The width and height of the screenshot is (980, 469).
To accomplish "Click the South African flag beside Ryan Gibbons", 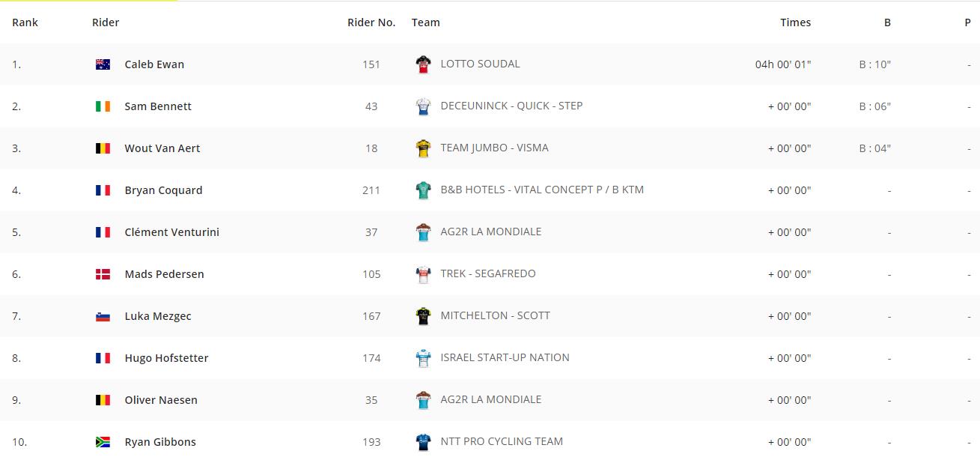I will pyautogui.click(x=103, y=442).
